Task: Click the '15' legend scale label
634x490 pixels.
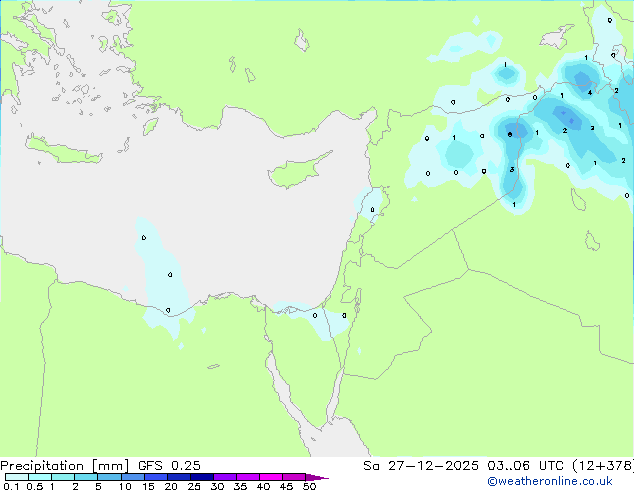Action: (148, 486)
